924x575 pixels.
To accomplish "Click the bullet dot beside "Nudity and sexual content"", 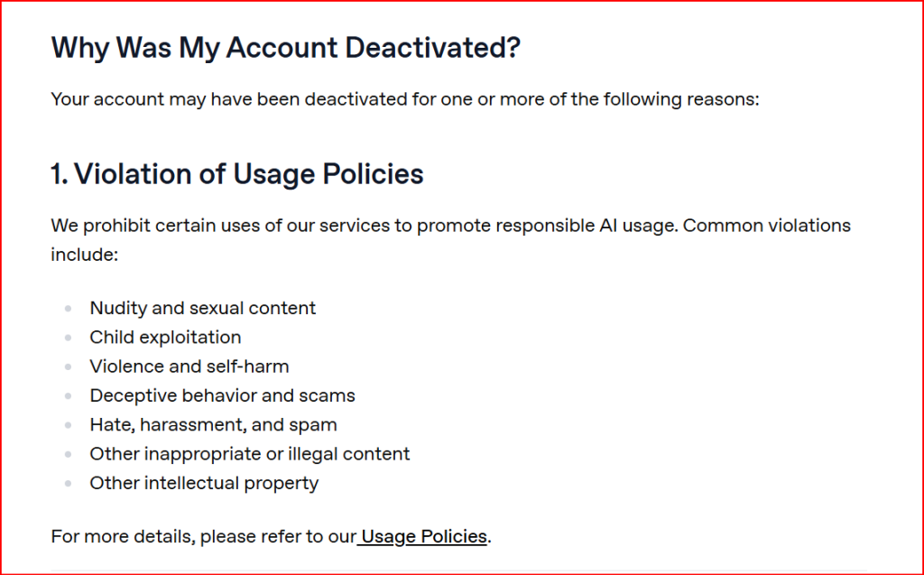I will point(68,309).
